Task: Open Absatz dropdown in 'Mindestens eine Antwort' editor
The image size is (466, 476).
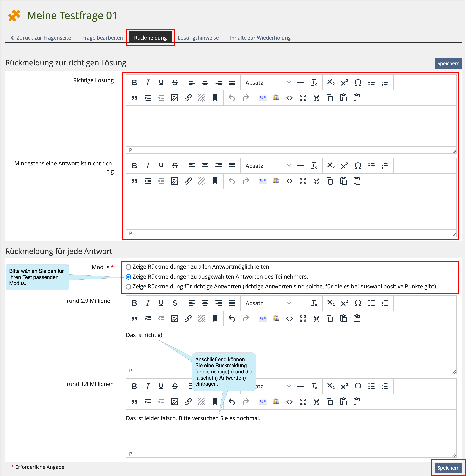Action: pyautogui.click(x=268, y=166)
